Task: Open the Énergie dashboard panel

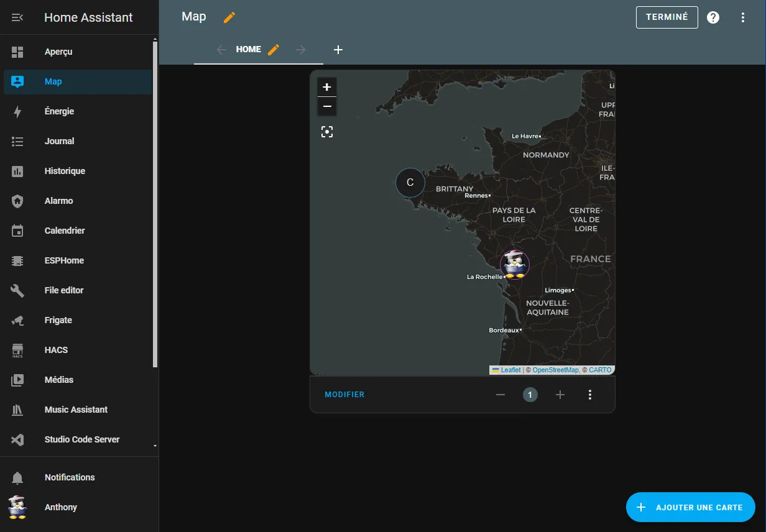Action: (x=59, y=111)
